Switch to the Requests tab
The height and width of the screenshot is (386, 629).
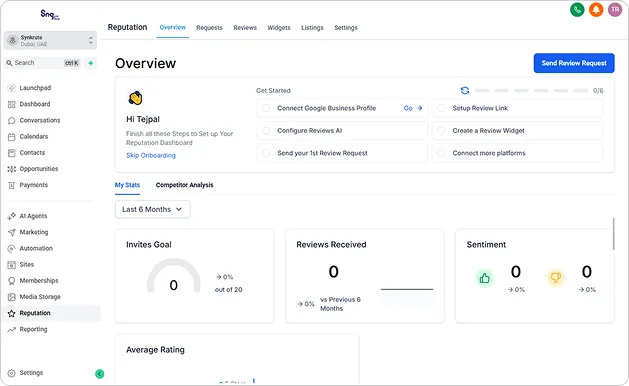(209, 28)
